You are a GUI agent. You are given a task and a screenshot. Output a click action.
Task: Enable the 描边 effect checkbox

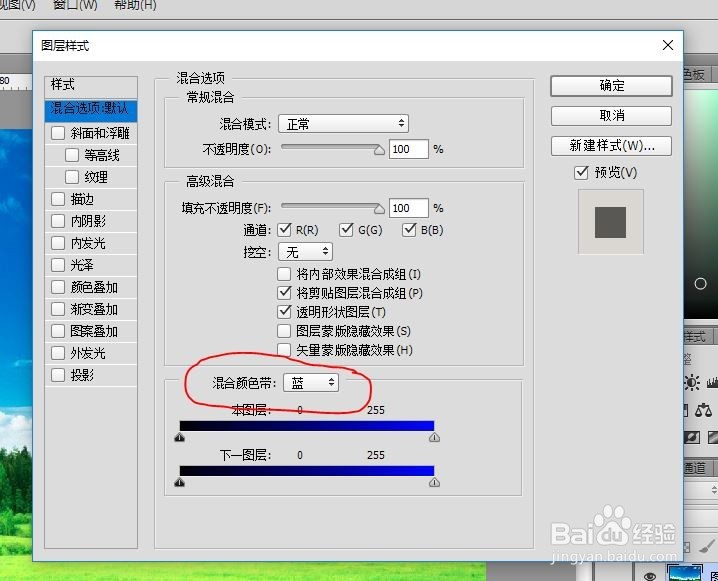tap(58, 199)
